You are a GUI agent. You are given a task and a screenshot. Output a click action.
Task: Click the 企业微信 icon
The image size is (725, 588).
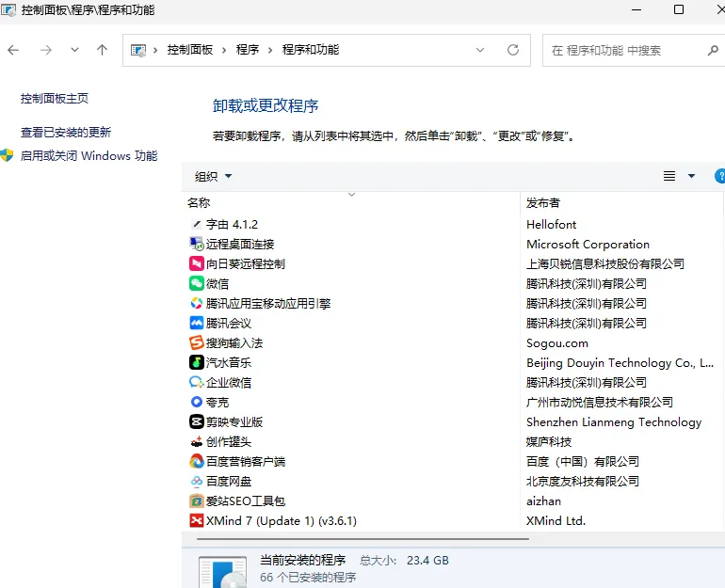click(197, 383)
